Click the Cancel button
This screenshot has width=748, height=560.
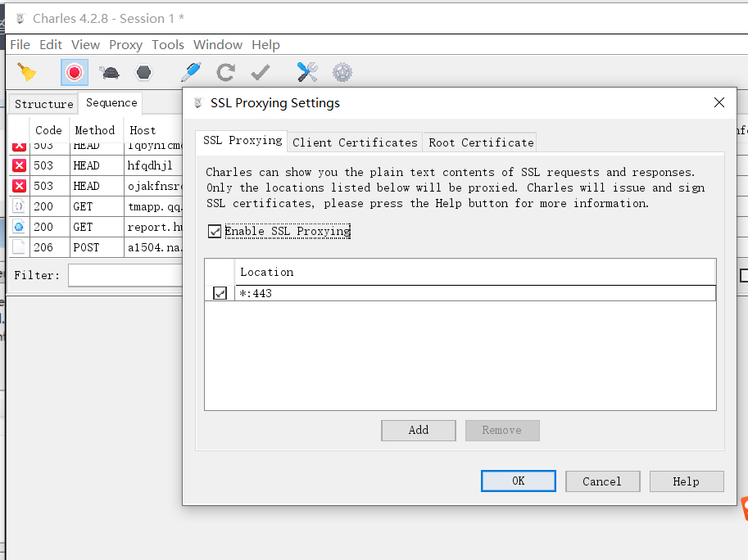point(602,481)
